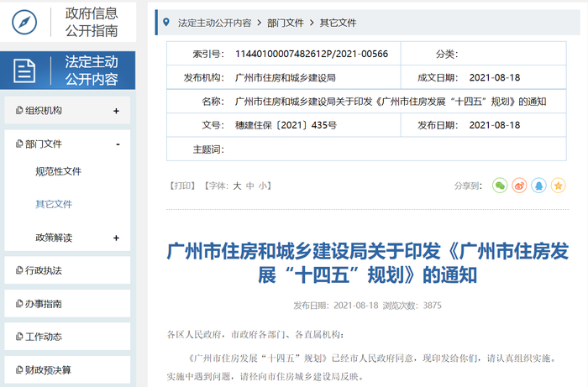Click the location pin icon in breadcrumb

(x=166, y=23)
